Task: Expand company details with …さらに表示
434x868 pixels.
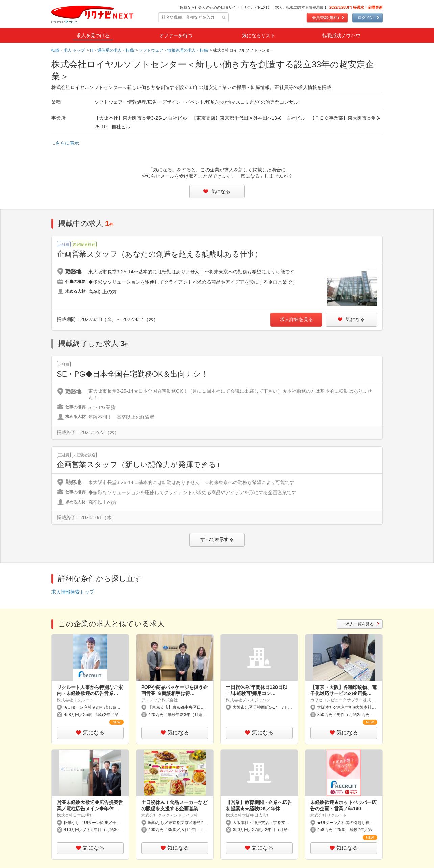Action: [x=65, y=143]
